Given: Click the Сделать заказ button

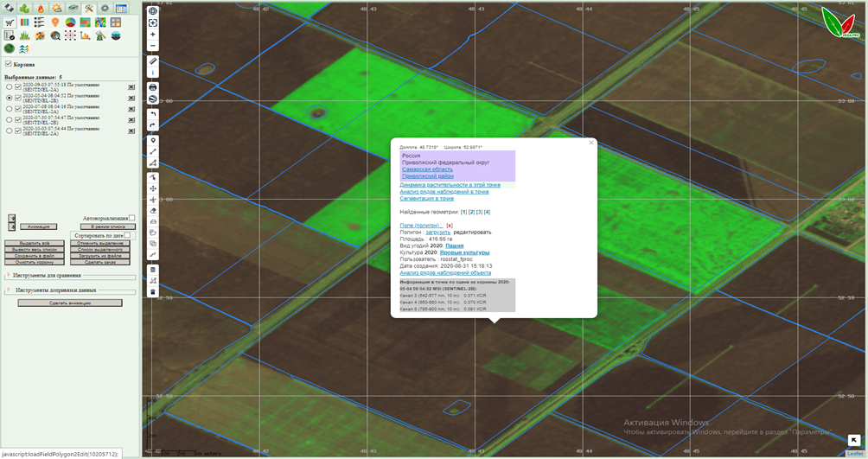Looking at the screenshot, I should click(x=100, y=263).
